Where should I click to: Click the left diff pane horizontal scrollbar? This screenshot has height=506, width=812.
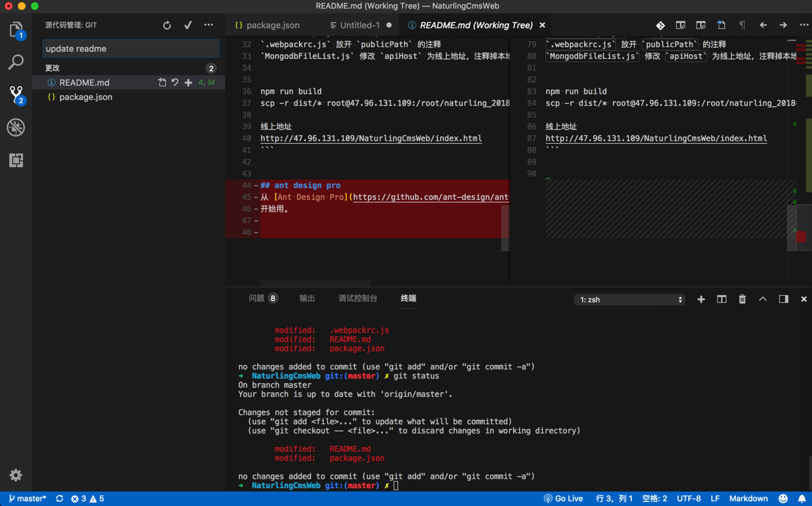click(x=315, y=283)
